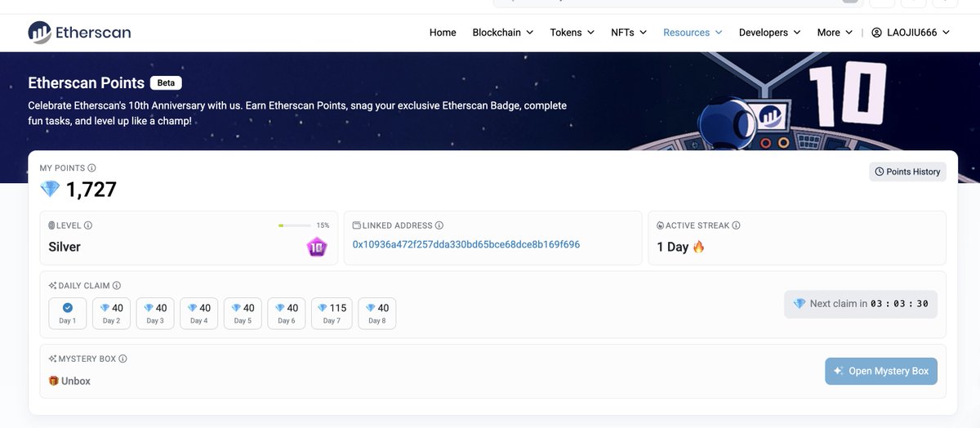Screen dimensions: 980x428
Task: Select the Day 5 claim box
Action: [243, 314]
